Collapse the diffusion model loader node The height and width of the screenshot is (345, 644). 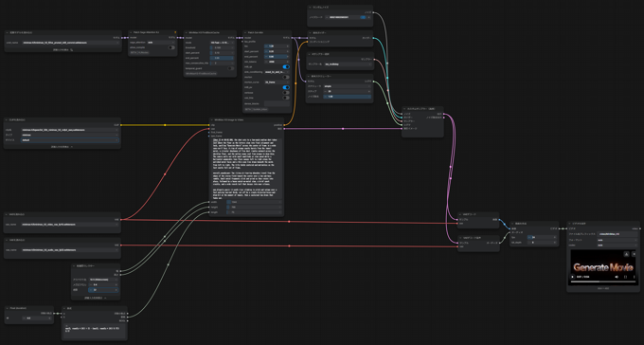(8, 32)
